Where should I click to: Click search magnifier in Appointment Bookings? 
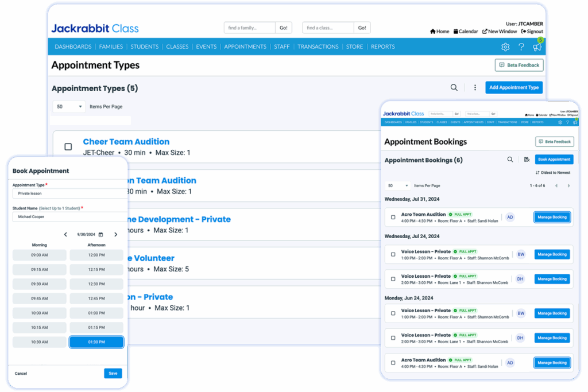pos(510,160)
